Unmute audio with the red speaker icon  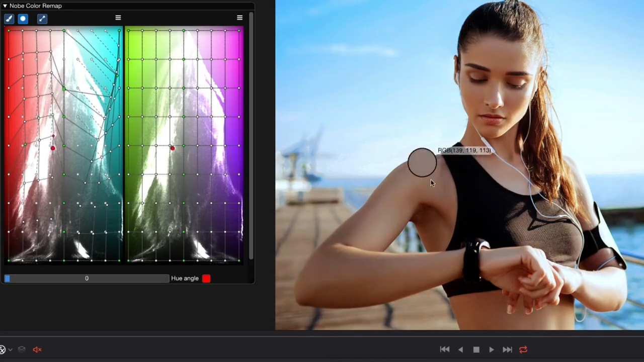point(37,349)
